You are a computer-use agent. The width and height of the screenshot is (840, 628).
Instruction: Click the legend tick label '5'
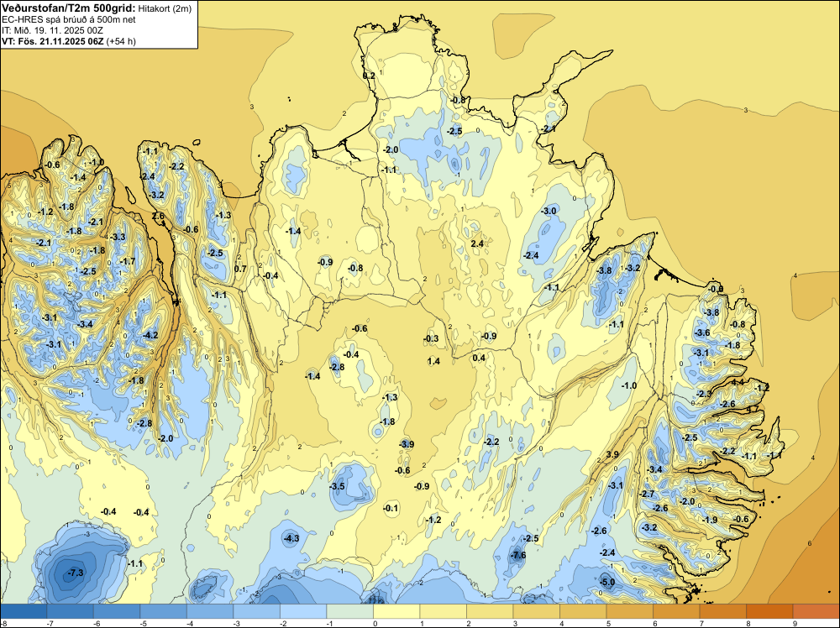coord(608,623)
